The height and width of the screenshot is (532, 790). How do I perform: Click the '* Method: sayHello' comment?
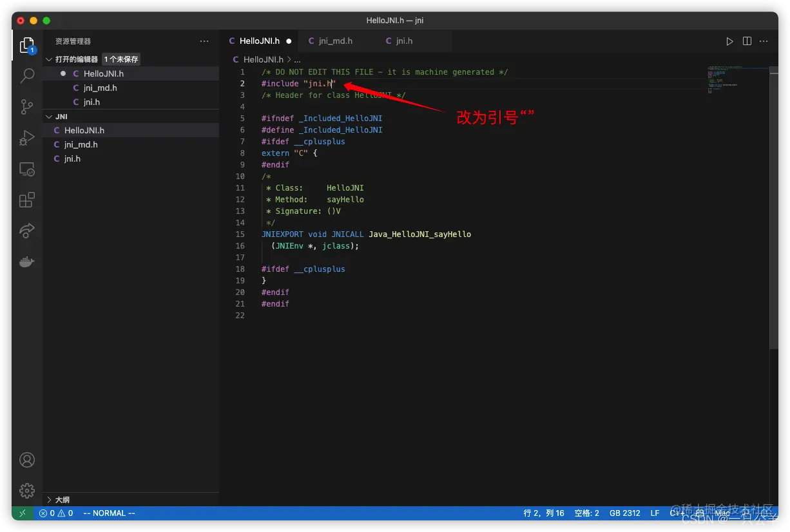pyautogui.click(x=315, y=200)
